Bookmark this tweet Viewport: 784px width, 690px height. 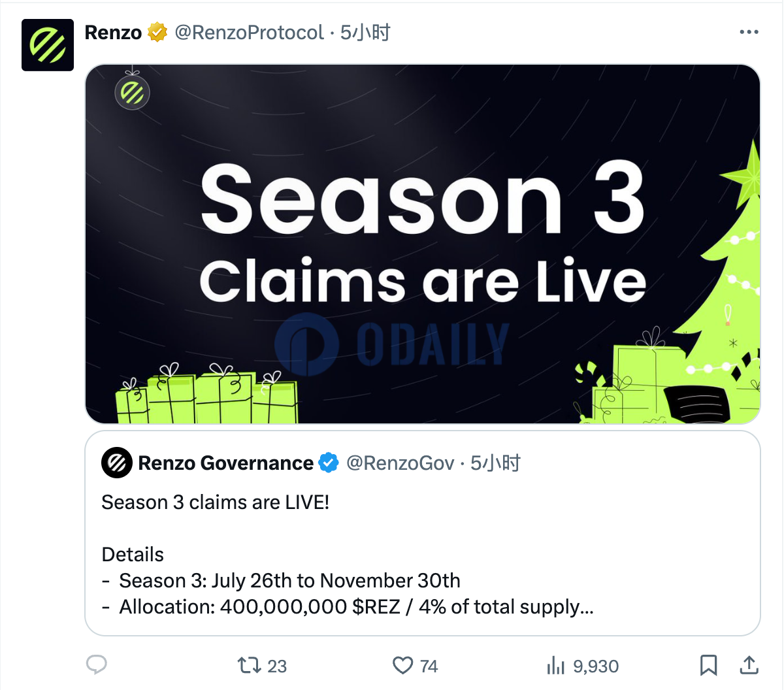point(709,665)
